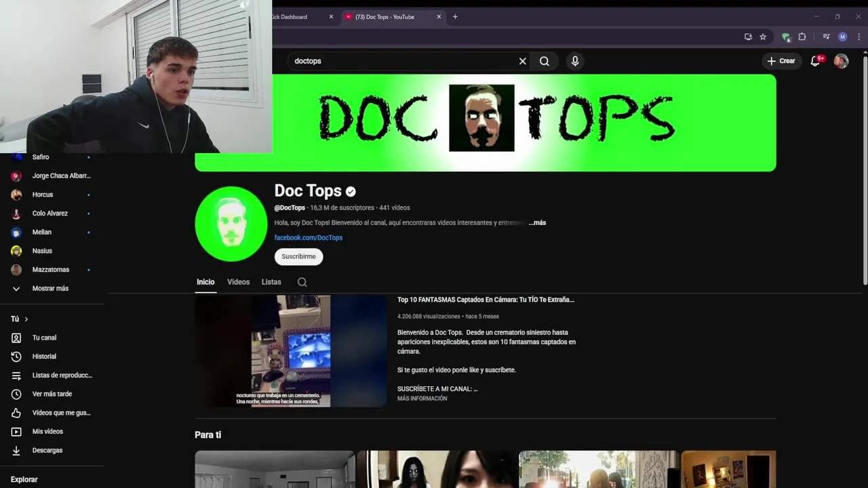Click MÁS INFORMACIÓN under featured video
Image resolution: width=868 pixels, height=488 pixels.
click(x=422, y=399)
